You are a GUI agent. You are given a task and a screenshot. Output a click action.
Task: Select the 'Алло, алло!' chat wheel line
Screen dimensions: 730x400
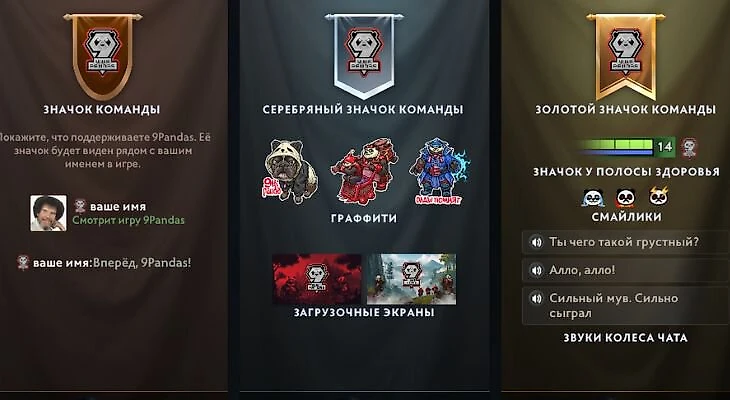click(x=625, y=270)
